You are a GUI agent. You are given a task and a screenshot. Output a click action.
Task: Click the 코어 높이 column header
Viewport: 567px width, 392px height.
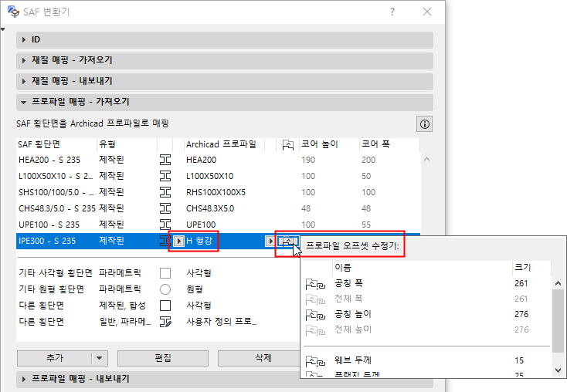click(x=329, y=144)
